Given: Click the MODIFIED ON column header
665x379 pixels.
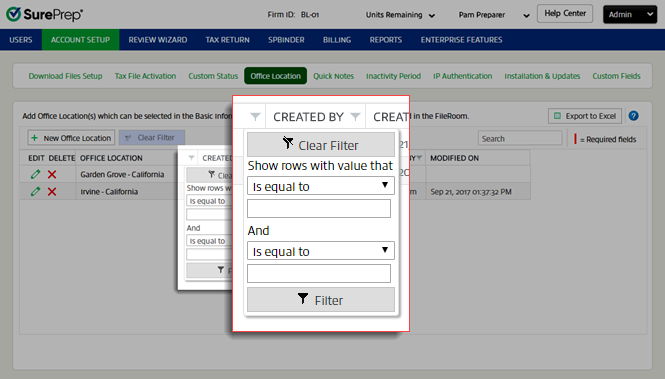Looking at the screenshot, I should click(454, 158).
